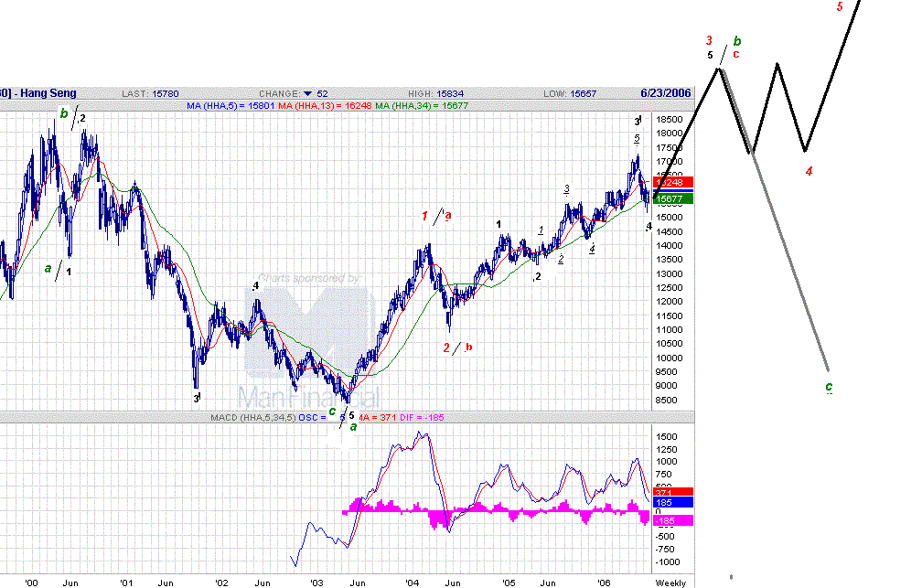922x588 pixels.
Task: Click the Weekly timeframe label
Action: click(670, 583)
